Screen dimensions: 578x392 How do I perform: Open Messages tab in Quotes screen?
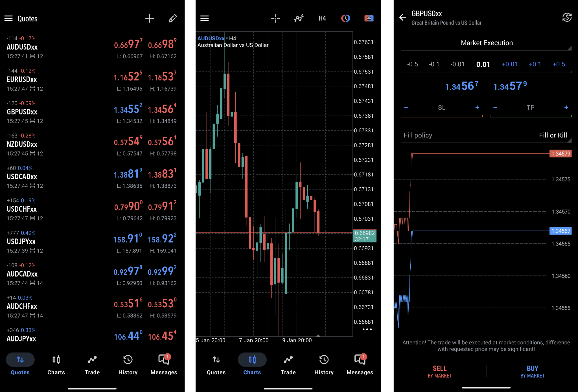point(164,364)
